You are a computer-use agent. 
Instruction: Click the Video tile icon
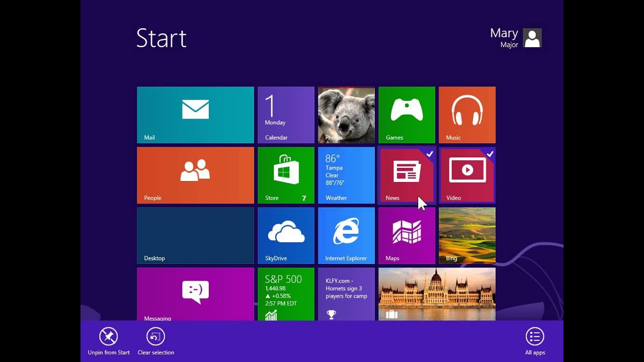click(467, 170)
